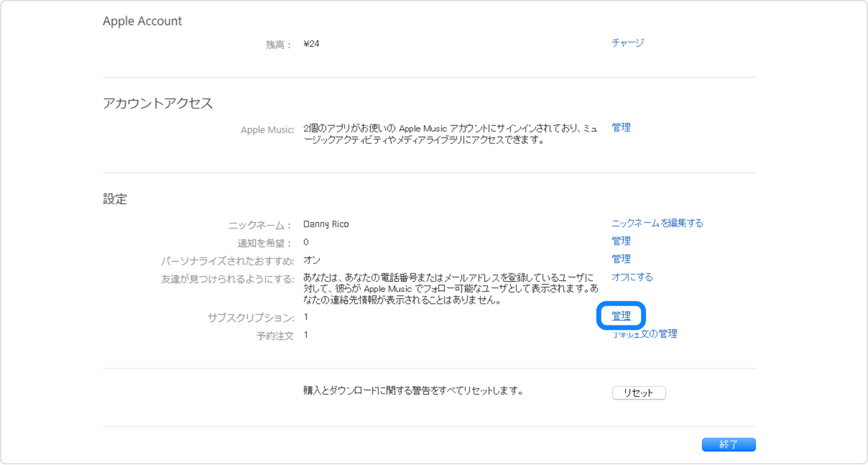Manage notification preferences set to 0
The height and width of the screenshot is (465, 868).
[x=621, y=241]
